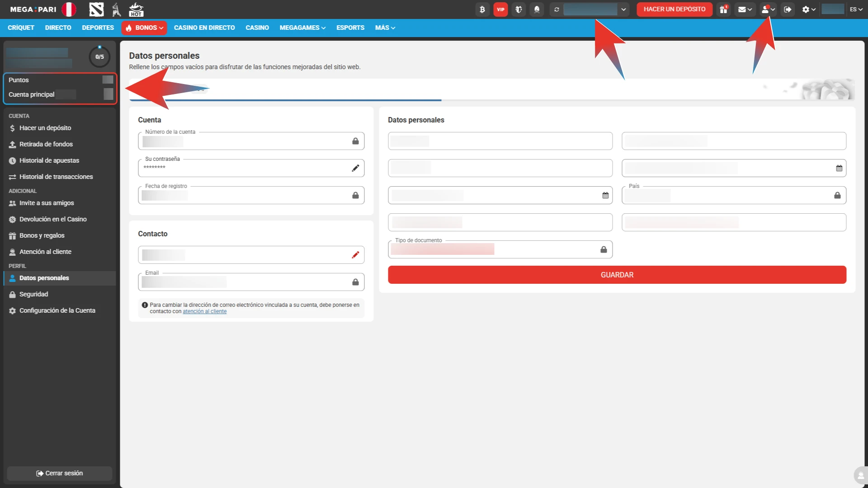Expand the profile dropdown arrow
868x488 pixels.
click(773, 9)
